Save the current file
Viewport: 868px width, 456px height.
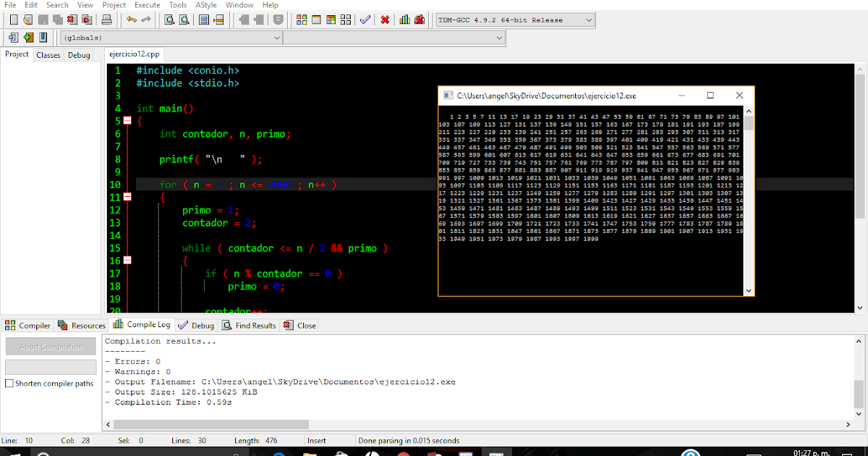pos(40,20)
